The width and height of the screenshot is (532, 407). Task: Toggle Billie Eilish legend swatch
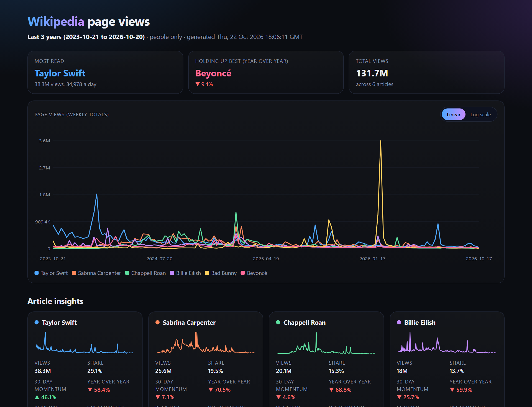coord(172,273)
